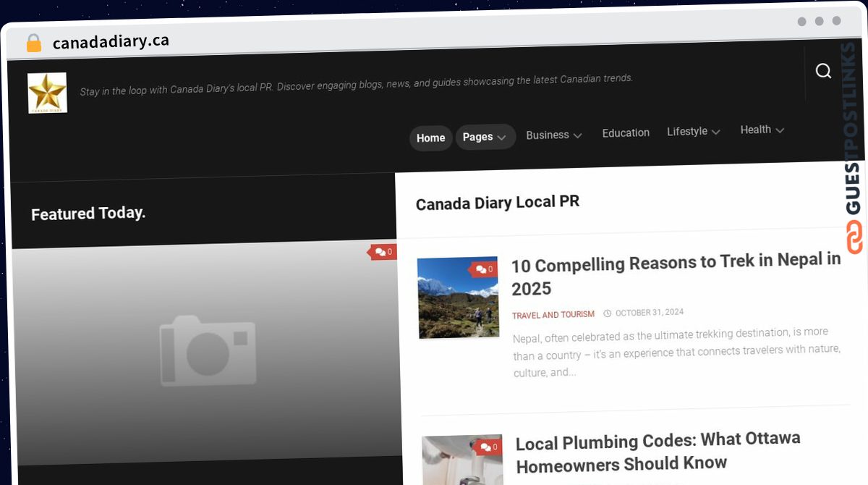The image size is (868, 485).
Task: Click the comment count badge on the featured image
Action: (383, 253)
